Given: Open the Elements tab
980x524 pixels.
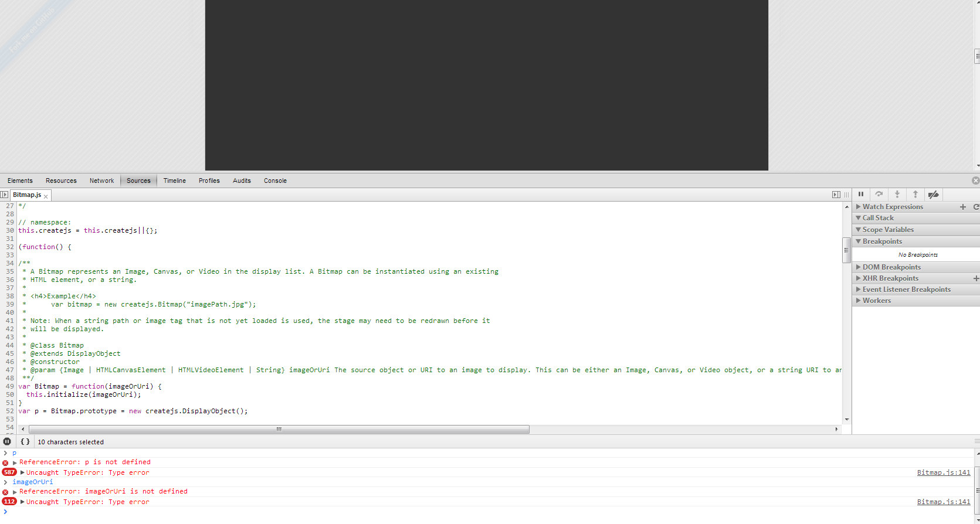Looking at the screenshot, I should [20, 181].
